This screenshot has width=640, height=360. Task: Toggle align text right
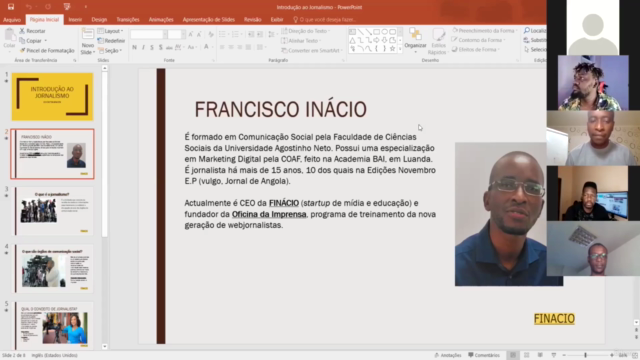coord(240,47)
